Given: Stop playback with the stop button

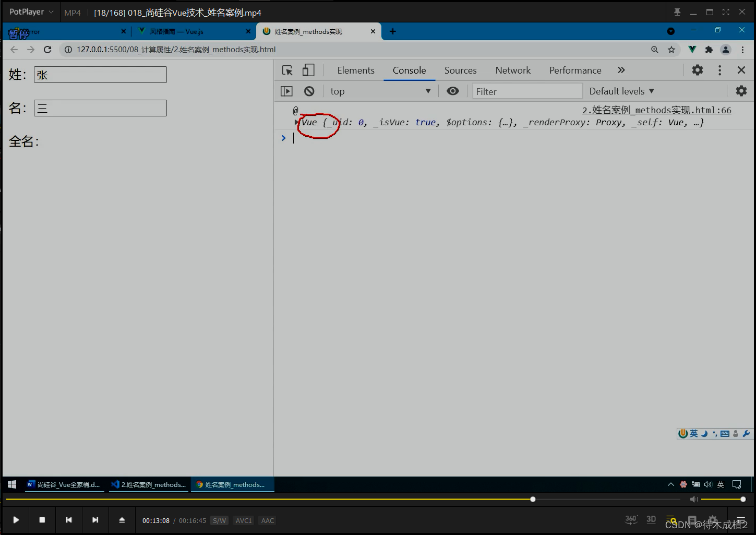Looking at the screenshot, I should [x=42, y=520].
